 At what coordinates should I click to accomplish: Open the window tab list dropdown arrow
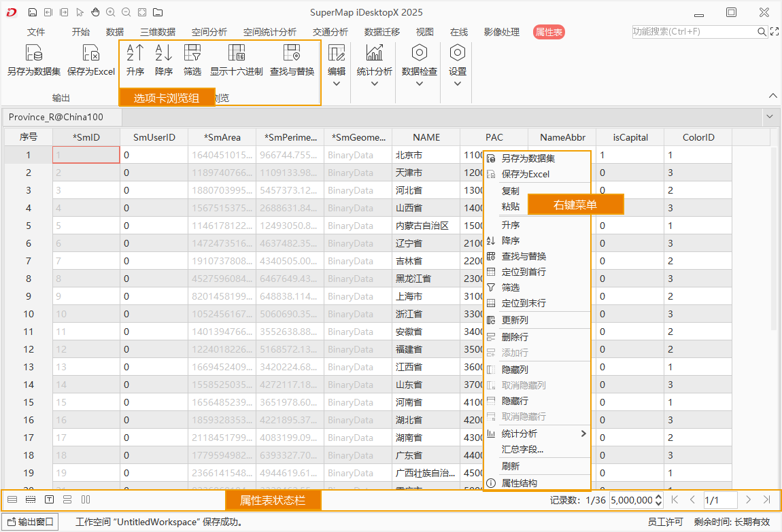pos(770,117)
